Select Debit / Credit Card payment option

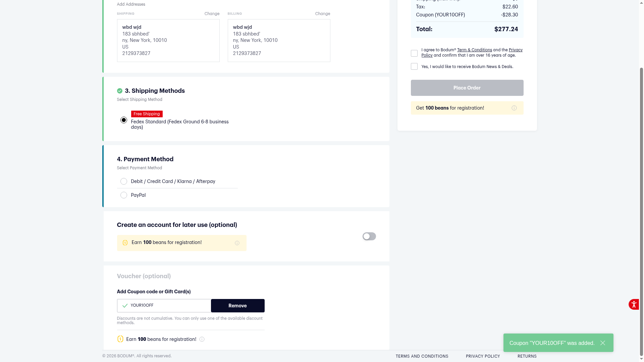(124, 181)
